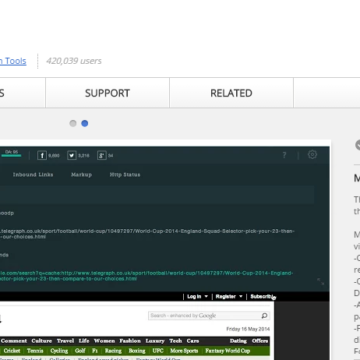
Task: Open the Tech nav item
Action: pos(176,341)
